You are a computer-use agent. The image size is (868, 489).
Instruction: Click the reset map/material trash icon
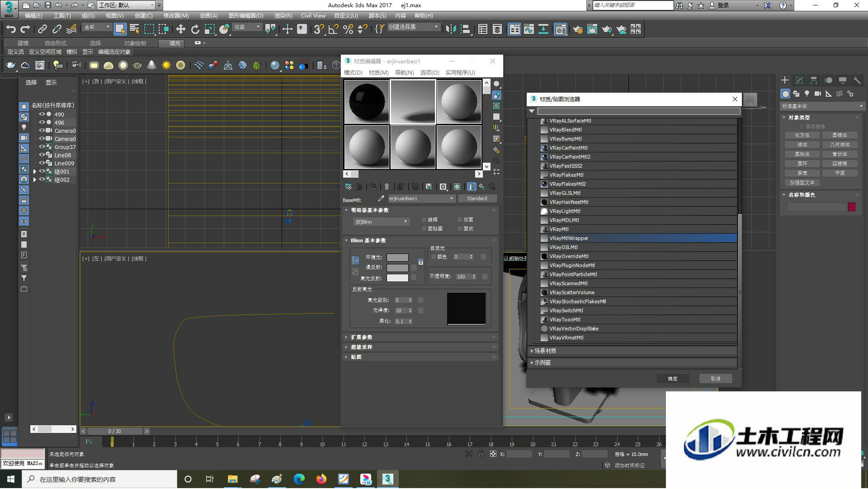[x=387, y=187]
